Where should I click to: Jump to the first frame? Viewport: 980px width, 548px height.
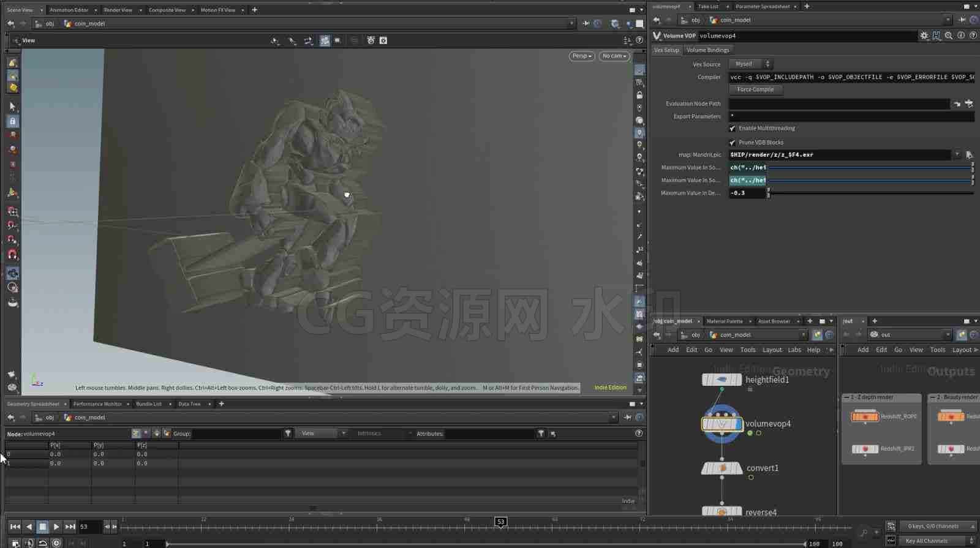click(15, 527)
